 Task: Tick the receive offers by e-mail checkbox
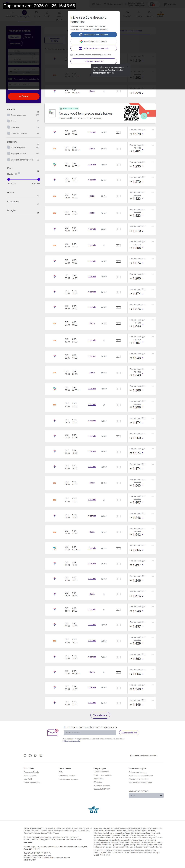tap(71, 55)
